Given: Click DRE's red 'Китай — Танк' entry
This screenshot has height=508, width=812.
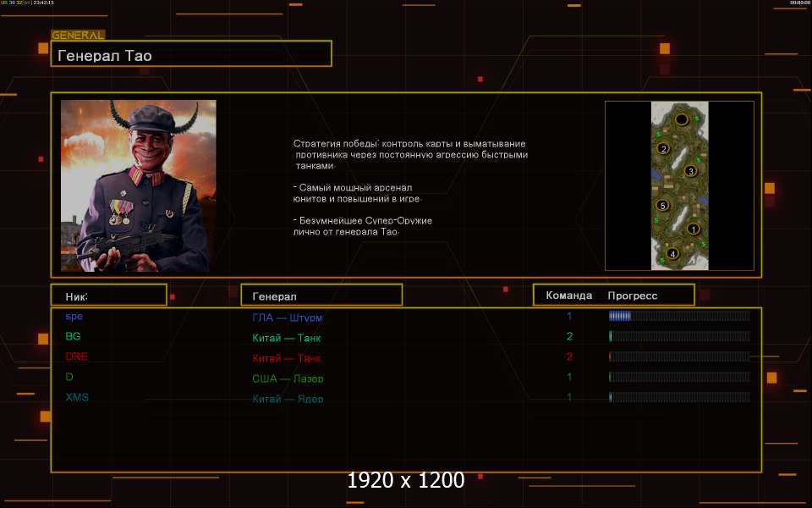Looking at the screenshot, I should 287,357.
